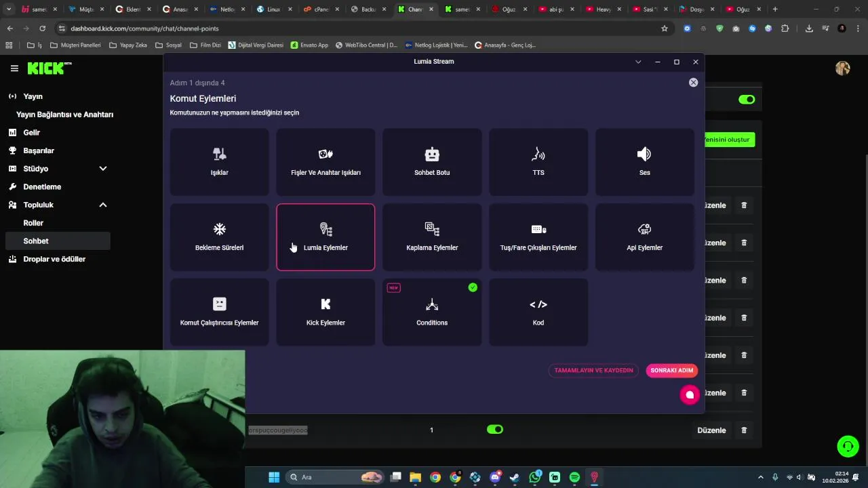Expand the Stüdyo sidebar section
The height and width of the screenshot is (488, 868).
tap(103, 169)
